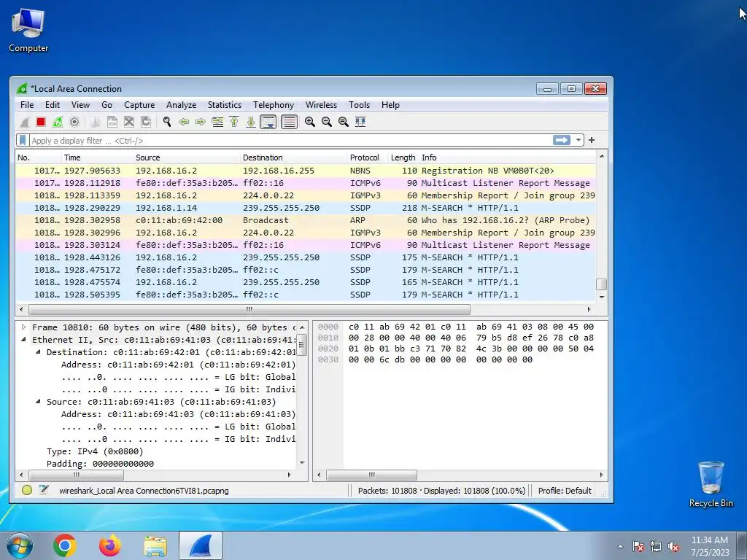Click Go to specified packet icon
The width and height of the screenshot is (747, 560).
(217, 122)
